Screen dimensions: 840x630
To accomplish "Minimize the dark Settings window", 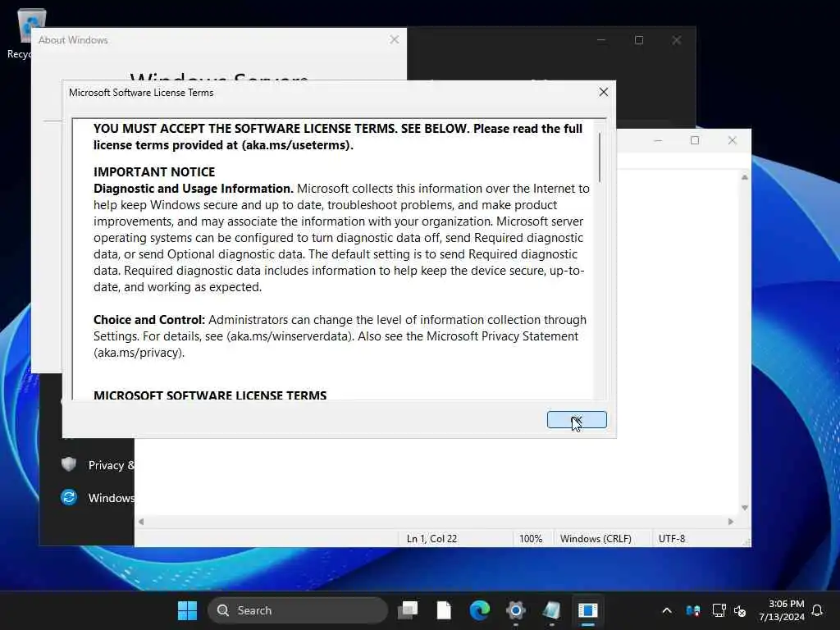I will (x=601, y=40).
